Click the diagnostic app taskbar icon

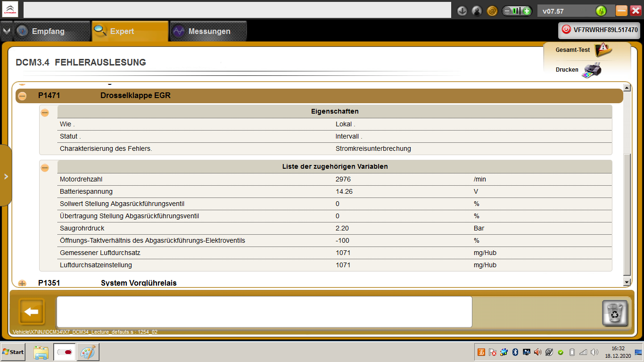64,352
